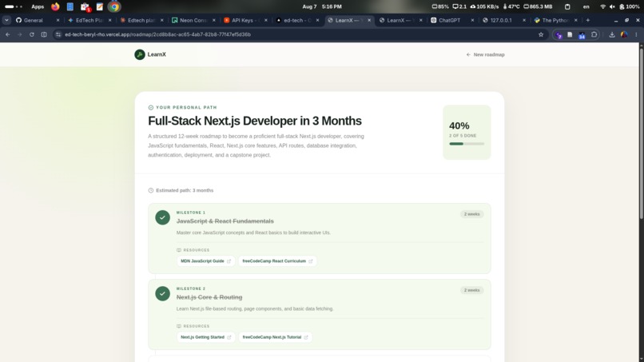
Task: Go forward to the next page
Action: (20, 34)
